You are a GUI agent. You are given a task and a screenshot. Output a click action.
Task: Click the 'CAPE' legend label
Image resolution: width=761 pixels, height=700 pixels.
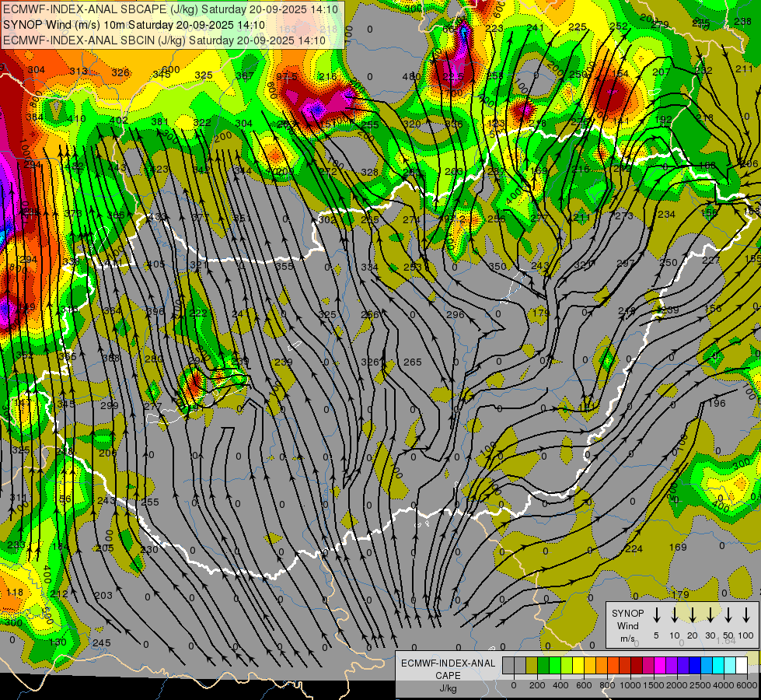point(448,675)
